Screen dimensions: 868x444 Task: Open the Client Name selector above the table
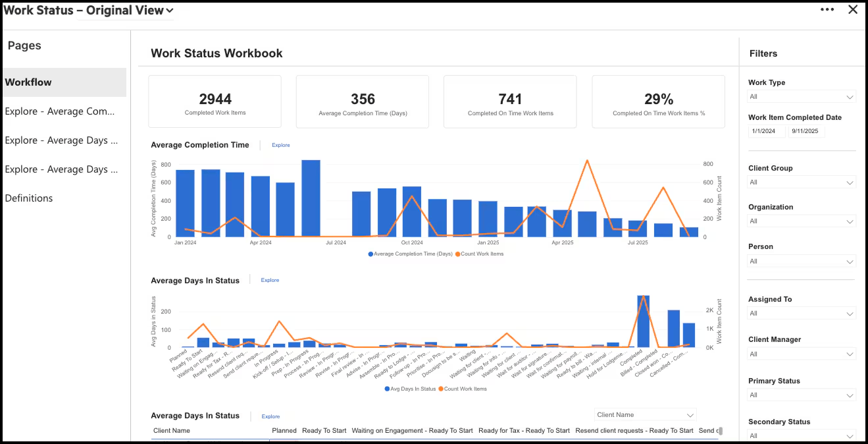645,415
